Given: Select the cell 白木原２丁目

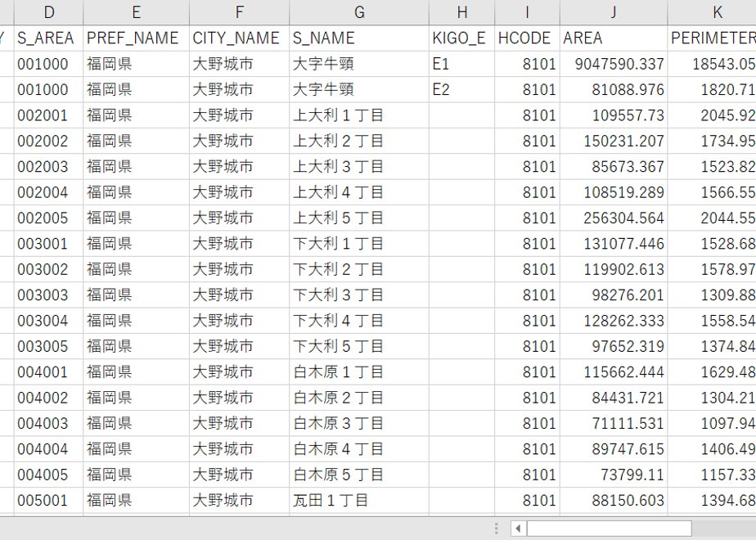Looking at the screenshot, I should pyautogui.click(x=359, y=398).
